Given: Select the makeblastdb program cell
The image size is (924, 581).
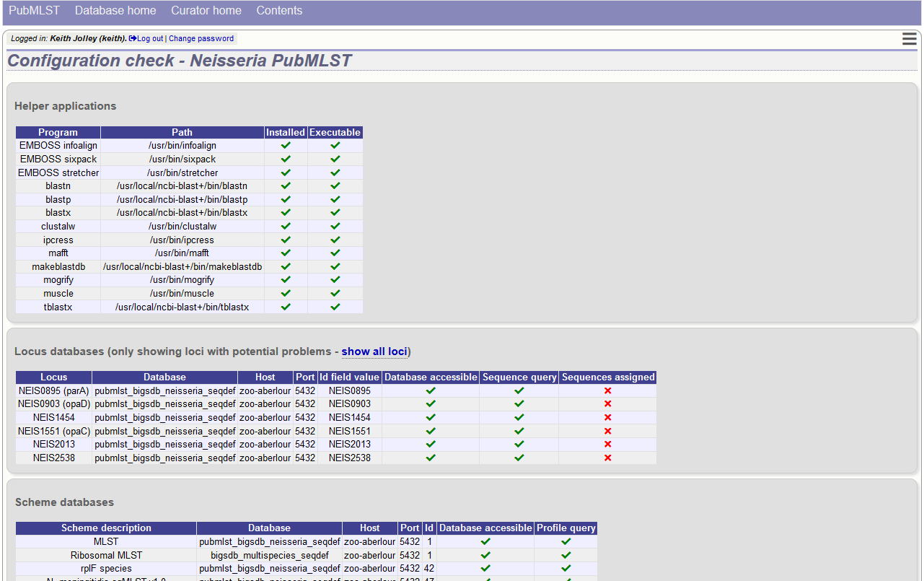Looking at the screenshot, I should tap(58, 266).
